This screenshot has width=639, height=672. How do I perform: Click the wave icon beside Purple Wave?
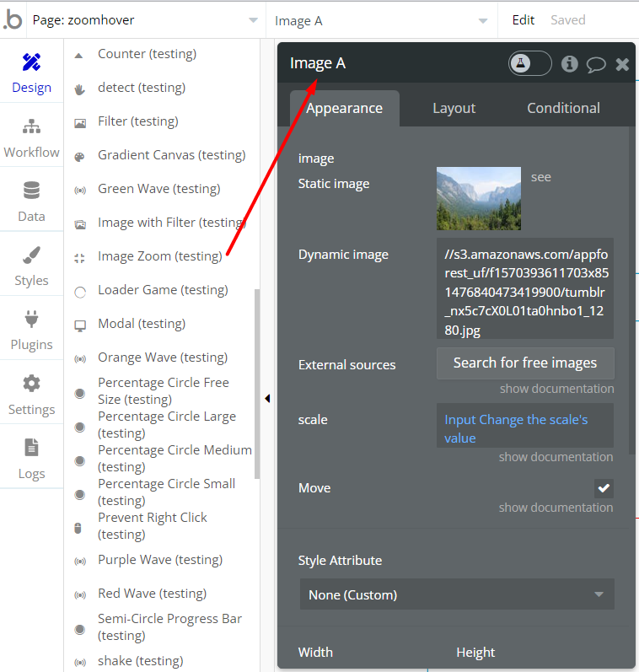[80, 562]
